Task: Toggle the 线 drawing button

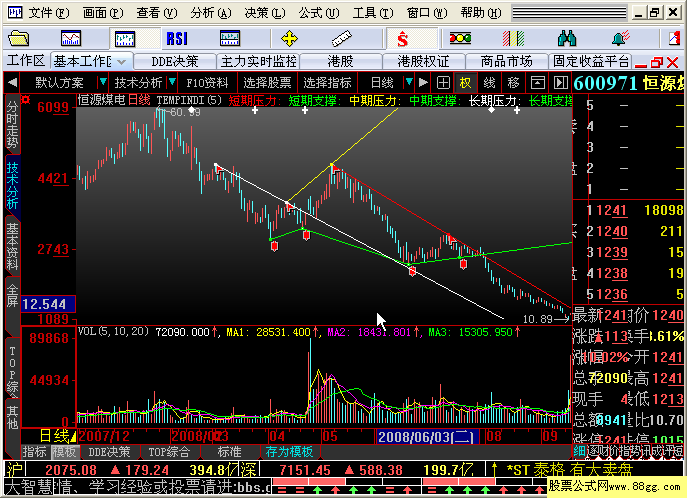Action: [x=489, y=82]
